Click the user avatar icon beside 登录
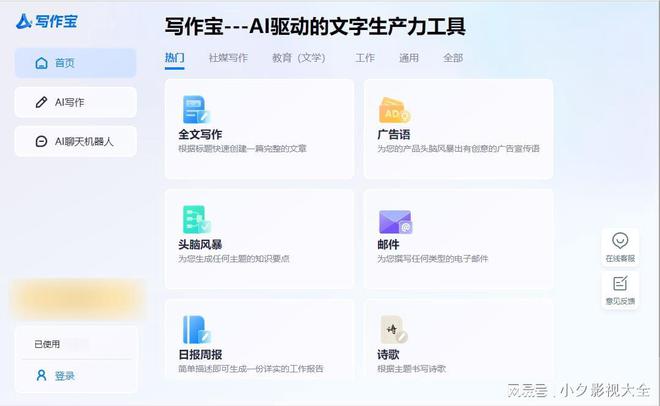The width and height of the screenshot is (660, 406). (41, 375)
